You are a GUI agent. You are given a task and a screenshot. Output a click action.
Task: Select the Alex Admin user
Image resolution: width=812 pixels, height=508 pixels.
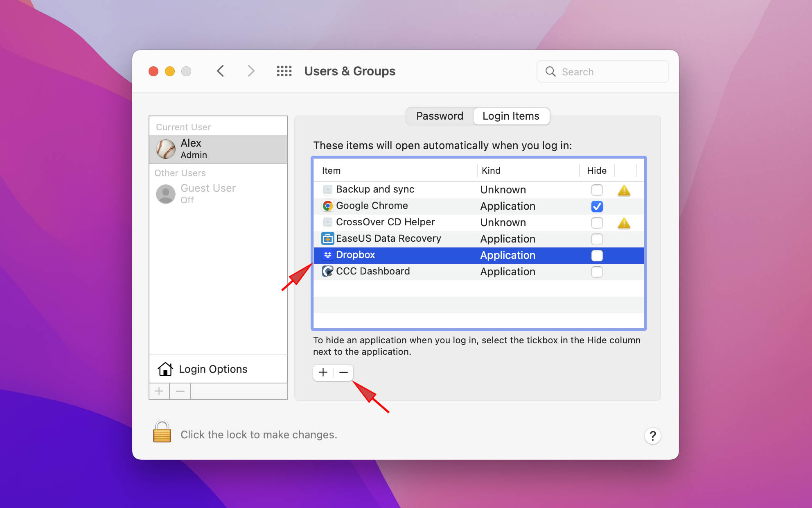[x=217, y=148]
